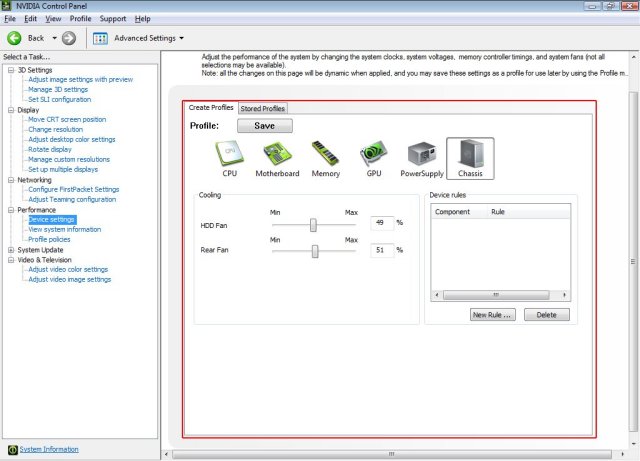640x461 pixels.
Task: Open the Support menu
Action: click(113, 19)
